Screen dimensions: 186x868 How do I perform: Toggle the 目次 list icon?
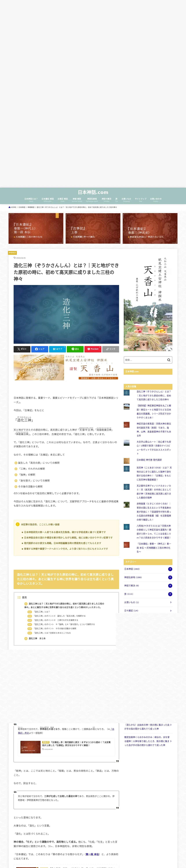(19, 597)
